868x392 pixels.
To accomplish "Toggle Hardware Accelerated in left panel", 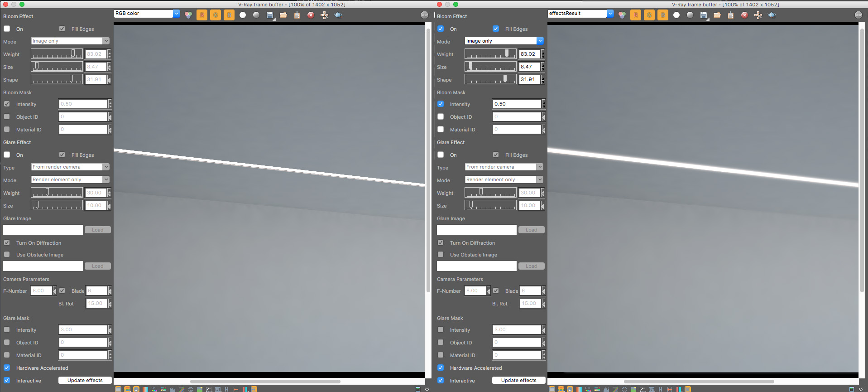I will point(7,368).
